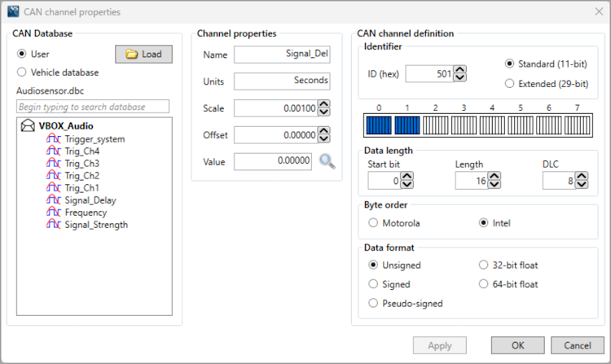Select the Vehicle database radio button
Image resolution: width=611 pixels, height=364 pixels.
pyautogui.click(x=21, y=72)
